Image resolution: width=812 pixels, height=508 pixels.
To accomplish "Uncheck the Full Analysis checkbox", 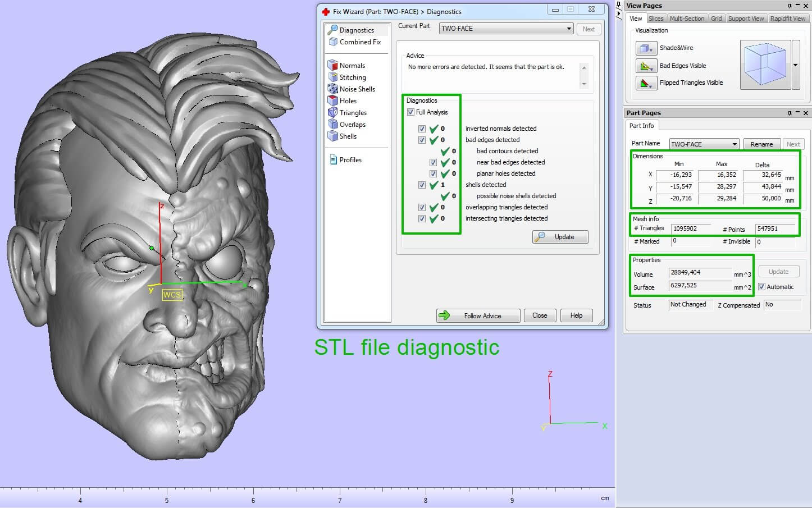I will [410, 112].
